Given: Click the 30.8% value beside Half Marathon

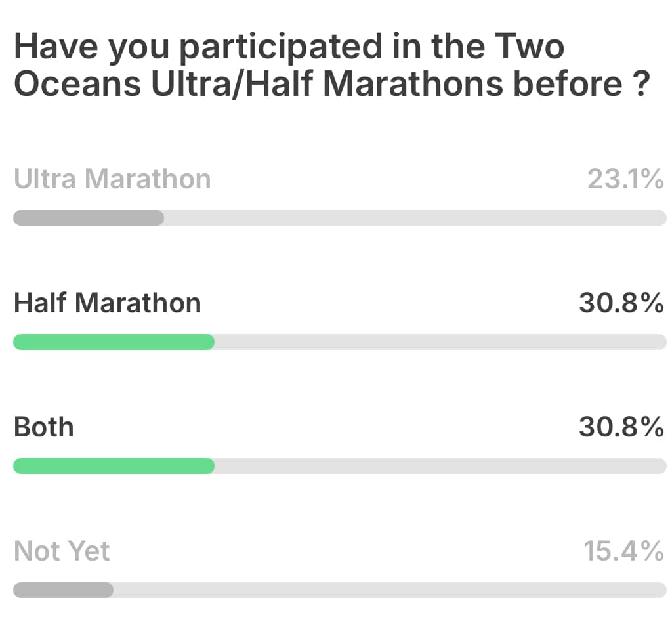Looking at the screenshot, I should [x=621, y=303].
